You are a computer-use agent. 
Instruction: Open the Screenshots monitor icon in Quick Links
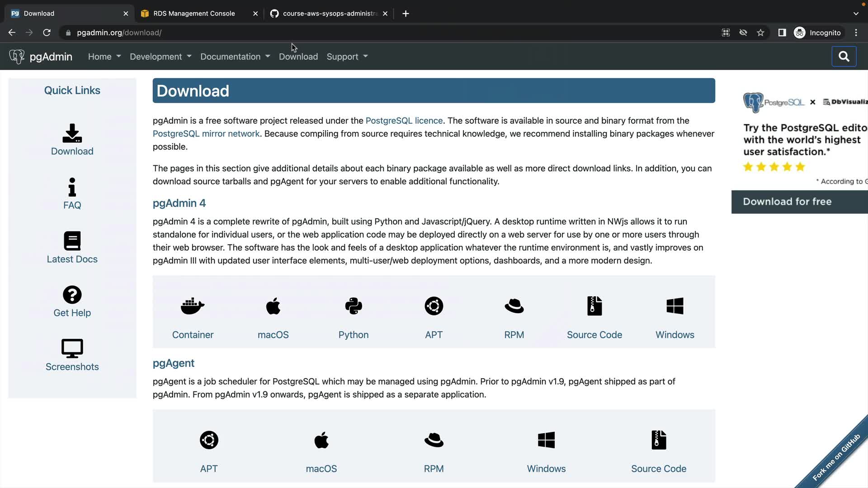[x=72, y=348]
